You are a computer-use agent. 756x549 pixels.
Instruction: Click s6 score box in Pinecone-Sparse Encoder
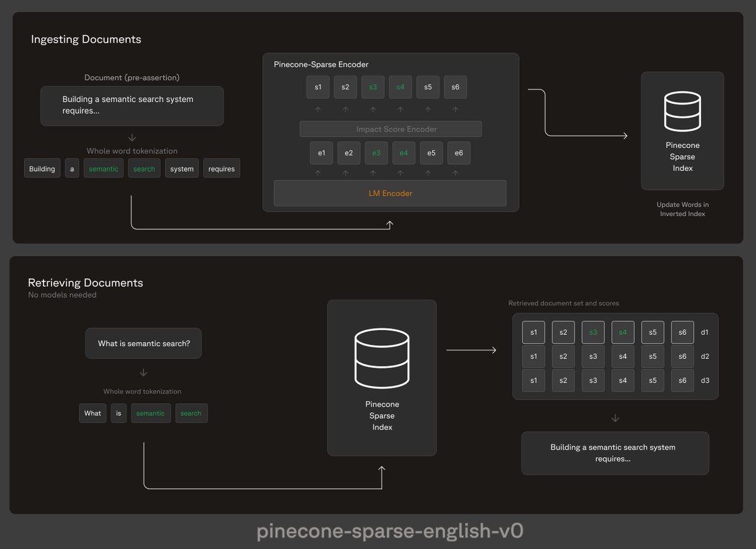(455, 87)
